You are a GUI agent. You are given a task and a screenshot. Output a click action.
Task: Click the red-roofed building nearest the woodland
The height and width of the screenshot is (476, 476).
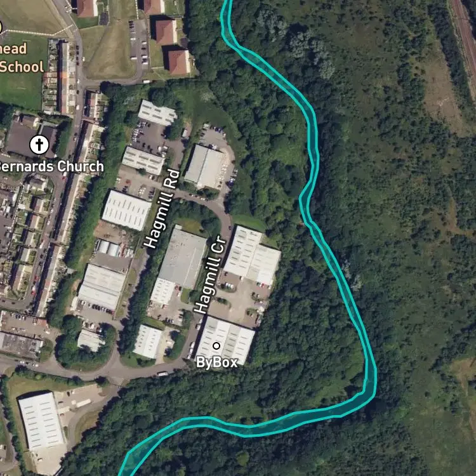(x=179, y=63)
